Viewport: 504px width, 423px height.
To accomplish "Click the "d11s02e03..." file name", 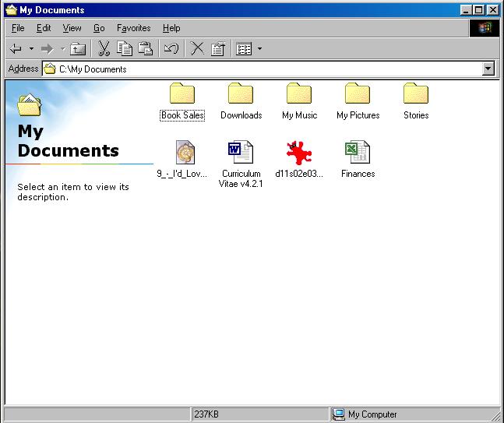I will (299, 174).
